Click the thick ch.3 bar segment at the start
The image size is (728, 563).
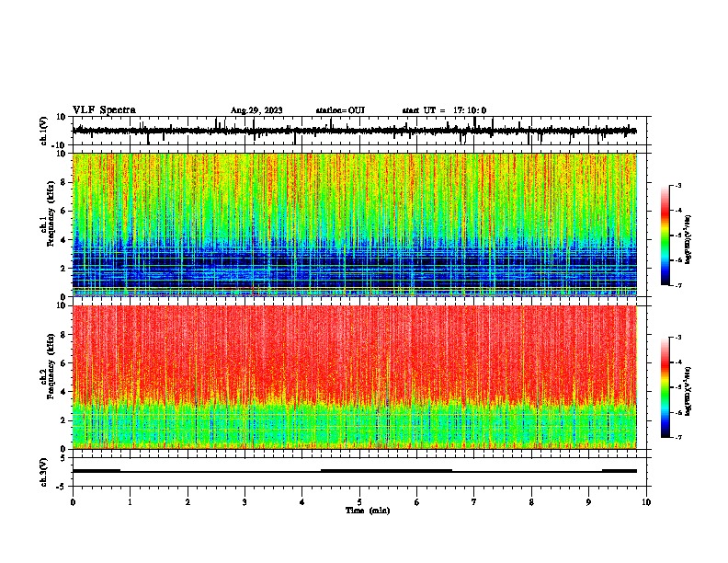[x=97, y=471]
